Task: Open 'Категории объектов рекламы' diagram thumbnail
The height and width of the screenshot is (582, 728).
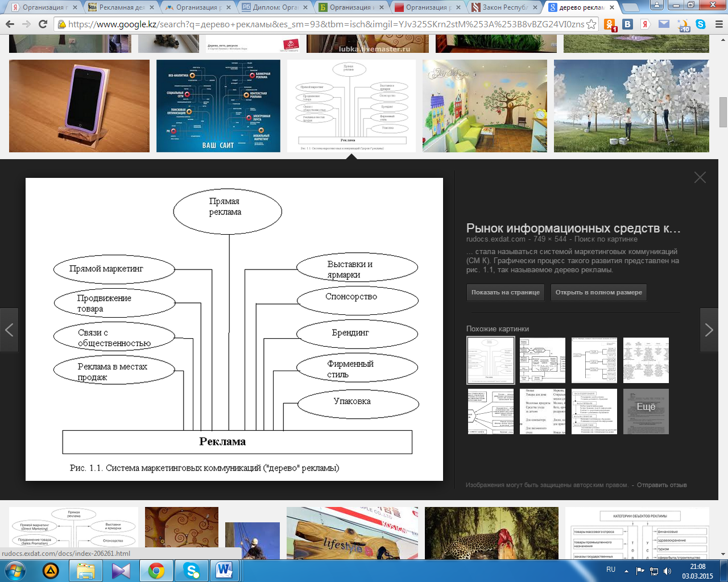Action: [x=637, y=533]
